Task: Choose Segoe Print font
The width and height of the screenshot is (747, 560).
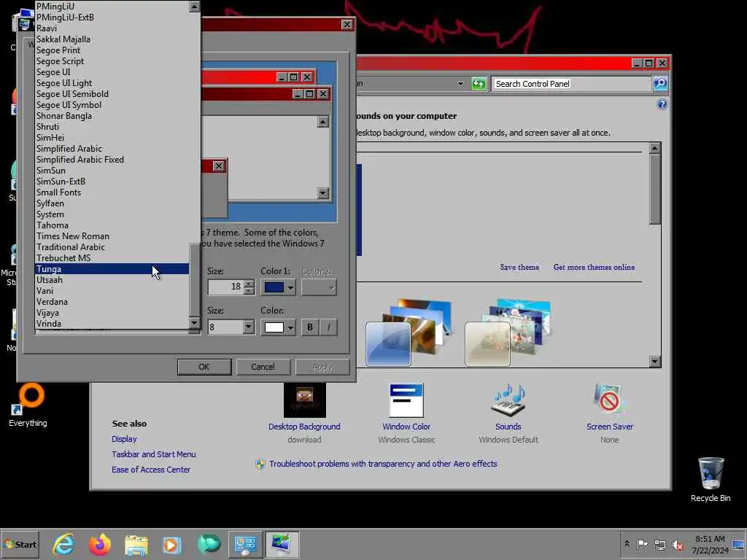Action: pyautogui.click(x=112, y=50)
